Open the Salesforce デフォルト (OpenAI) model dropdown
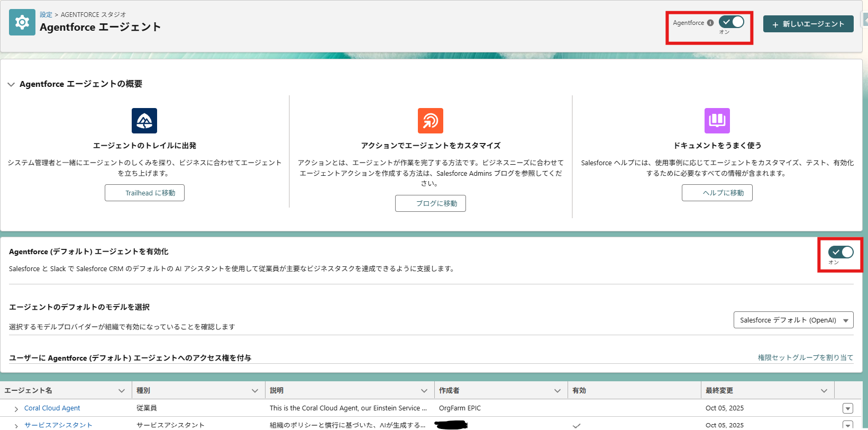This screenshot has height=430, width=868. click(x=793, y=320)
